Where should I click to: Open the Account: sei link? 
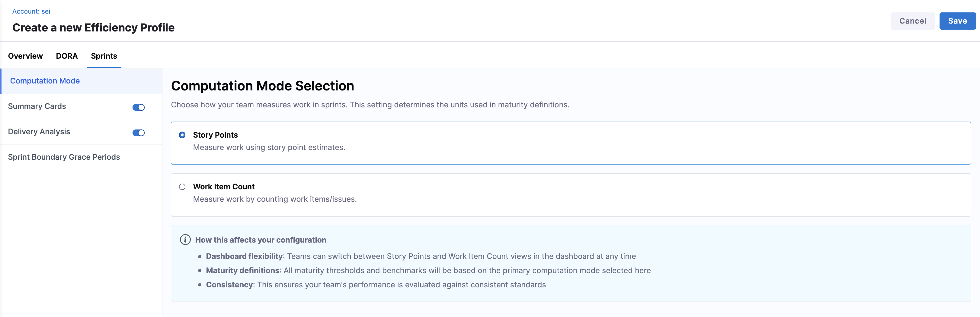31,11
